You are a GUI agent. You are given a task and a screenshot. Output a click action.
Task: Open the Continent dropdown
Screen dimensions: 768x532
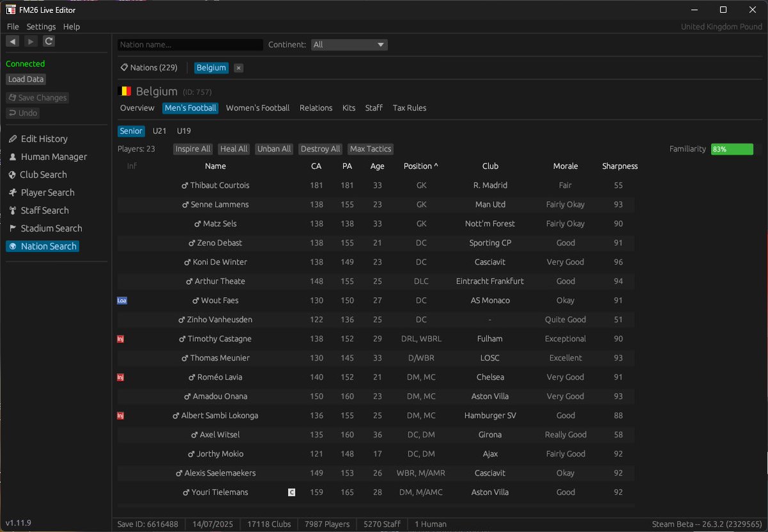[x=349, y=45]
